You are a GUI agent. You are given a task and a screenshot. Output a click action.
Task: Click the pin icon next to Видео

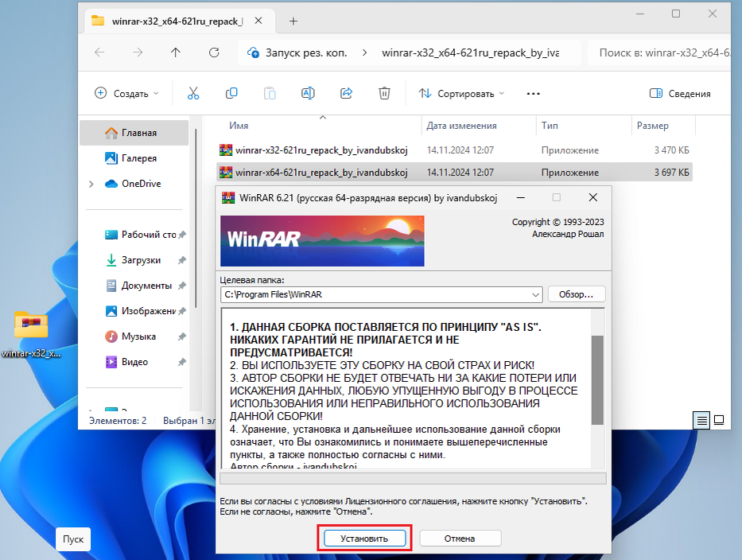tap(182, 362)
